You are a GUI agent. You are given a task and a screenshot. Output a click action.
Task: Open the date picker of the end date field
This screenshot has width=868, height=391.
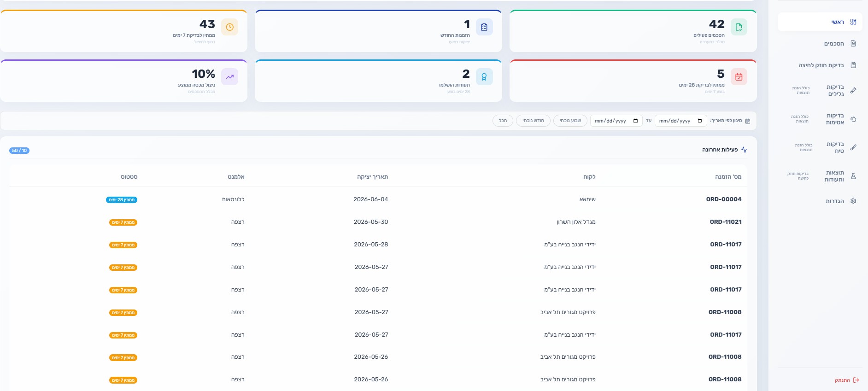635,121
